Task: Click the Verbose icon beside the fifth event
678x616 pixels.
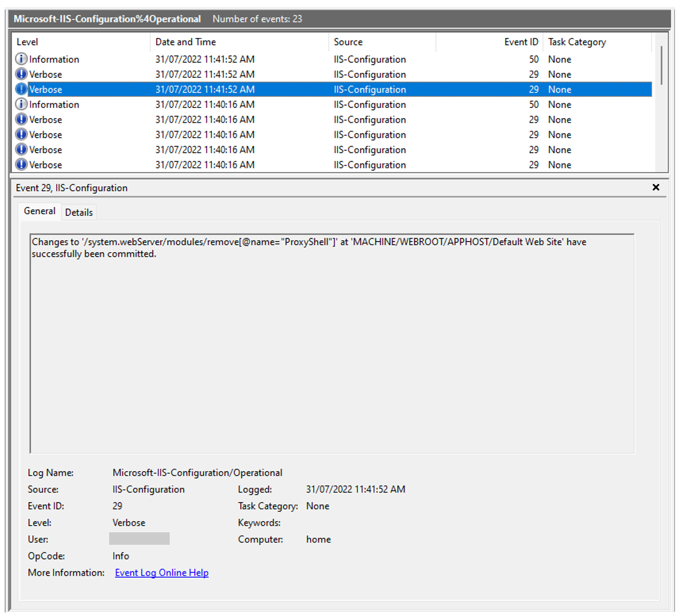Action: coord(21,119)
